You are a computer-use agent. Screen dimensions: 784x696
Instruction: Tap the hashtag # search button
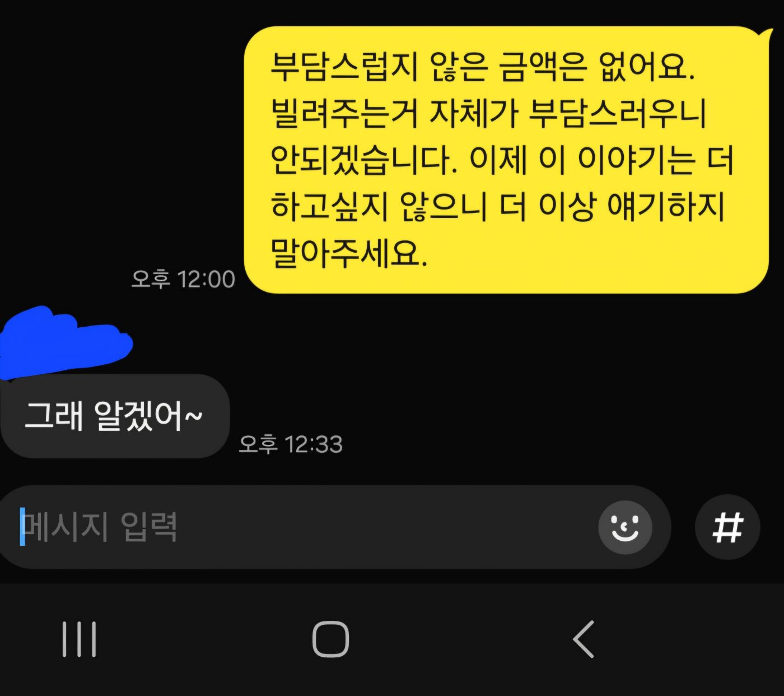click(727, 527)
